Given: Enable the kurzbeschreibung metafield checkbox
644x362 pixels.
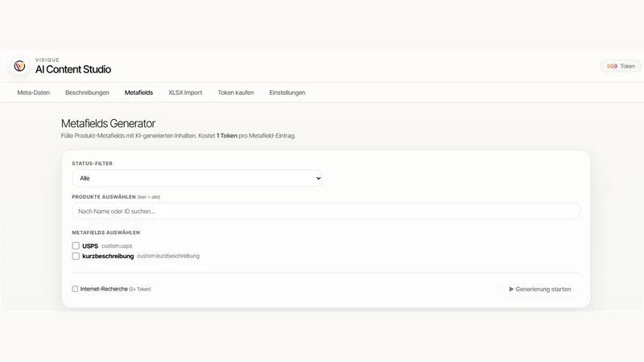Looking at the screenshot, I should [76, 256].
